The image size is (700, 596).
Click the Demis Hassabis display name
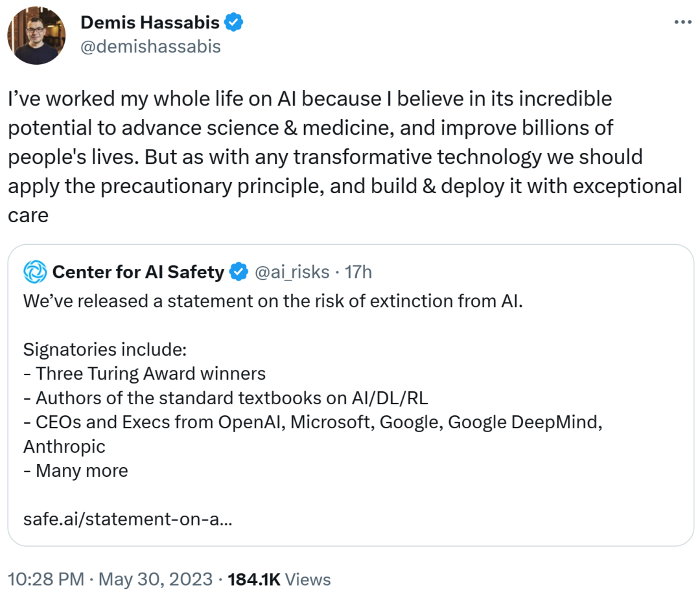150,22
